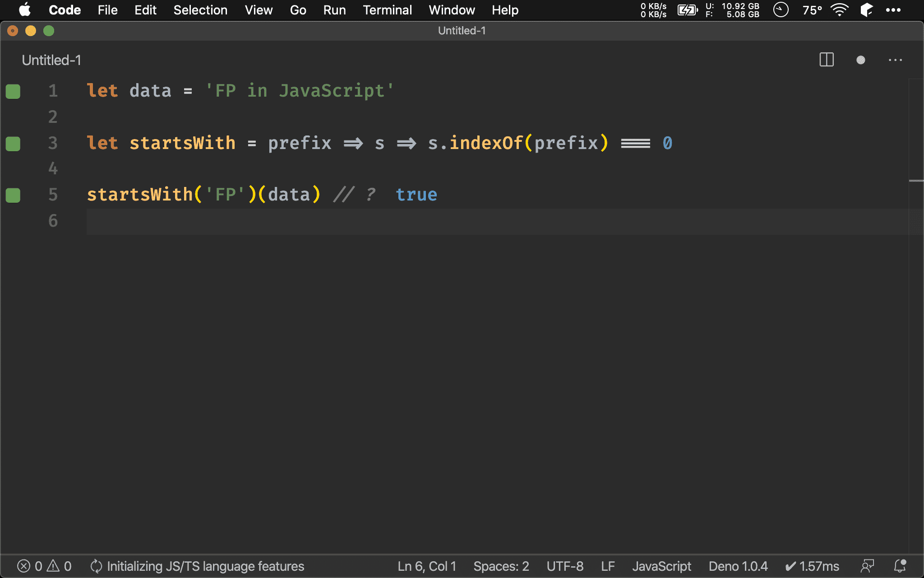The width and height of the screenshot is (924, 578).
Task: Open the notifications bell in status bar
Action: (x=900, y=566)
